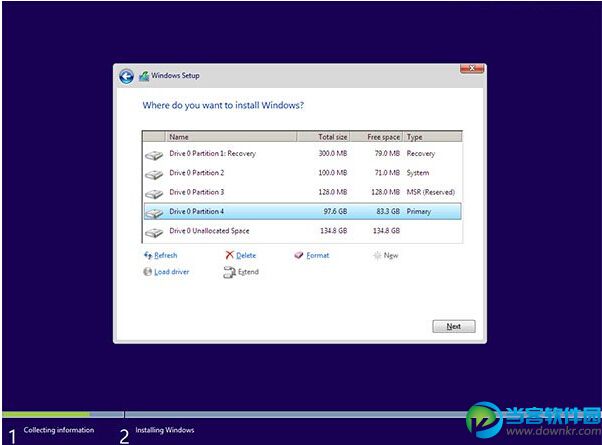The width and height of the screenshot is (602, 445).
Task: Click the Extend partition icon
Action: 229,272
